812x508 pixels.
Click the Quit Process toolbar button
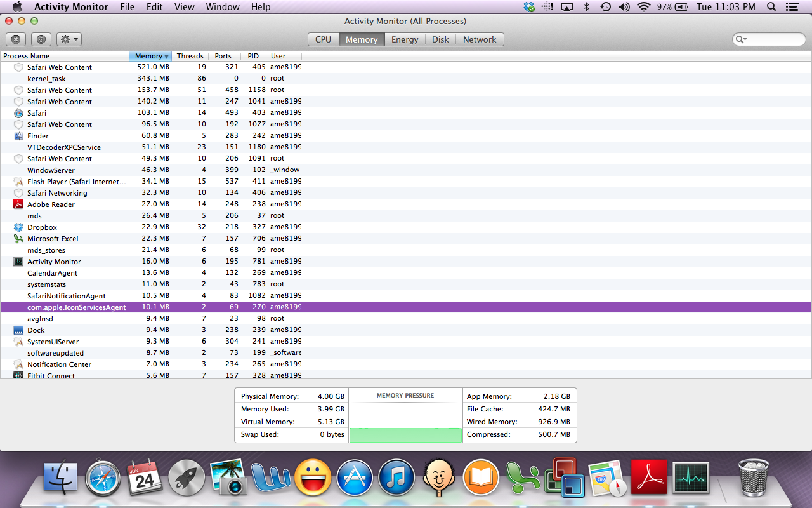pyautogui.click(x=16, y=39)
